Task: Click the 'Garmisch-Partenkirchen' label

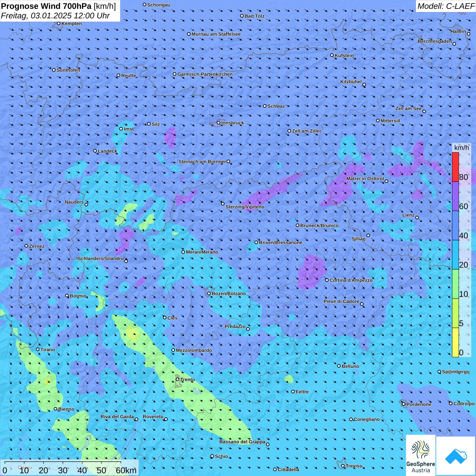Action: pos(205,74)
